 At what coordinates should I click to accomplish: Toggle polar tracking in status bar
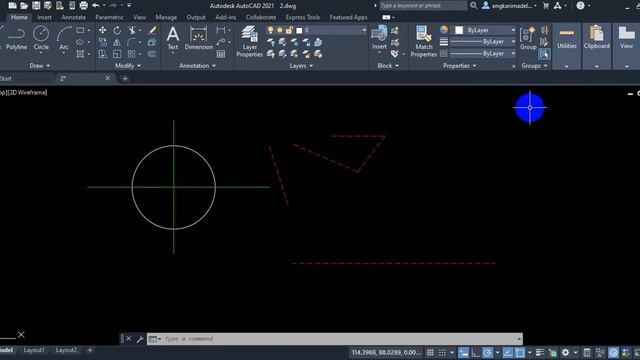click(487, 353)
